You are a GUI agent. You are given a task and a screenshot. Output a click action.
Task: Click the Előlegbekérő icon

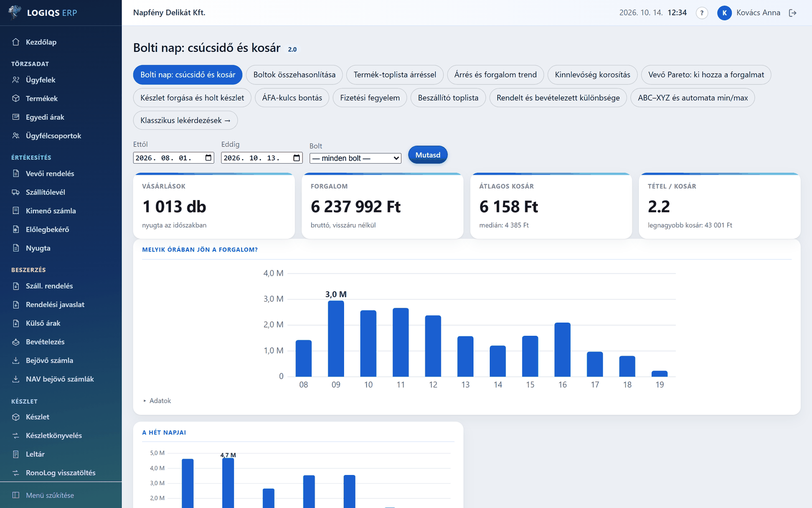click(x=16, y=230)
